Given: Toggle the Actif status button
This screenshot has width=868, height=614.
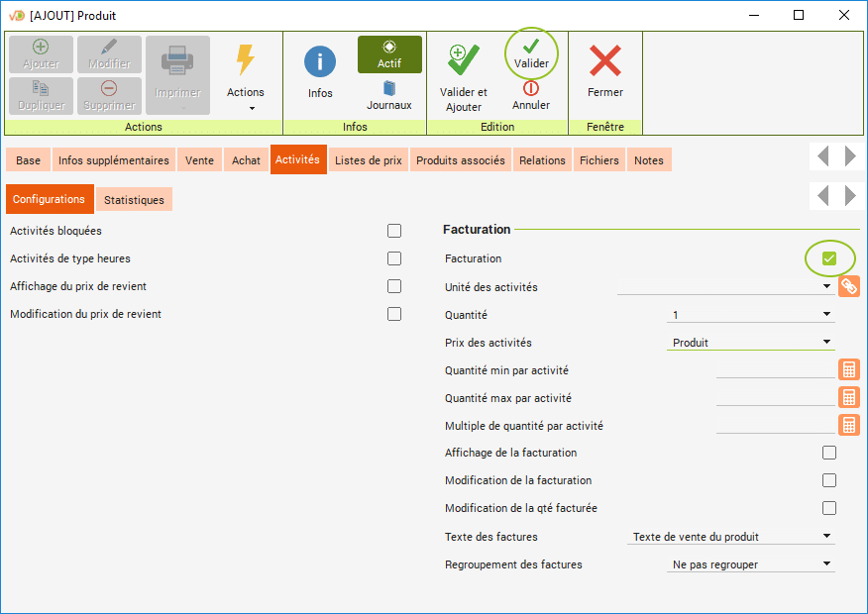Looking at the screenshot, I should pyautogui.click(x=389, y=54).
